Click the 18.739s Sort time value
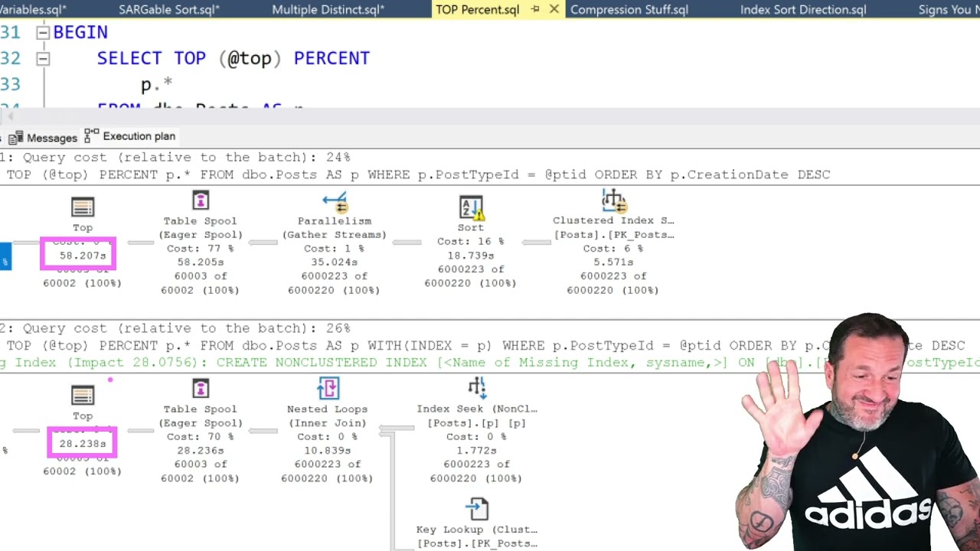Image resolution: width=980 pixels, height=551 pixels. coord(471,256)
